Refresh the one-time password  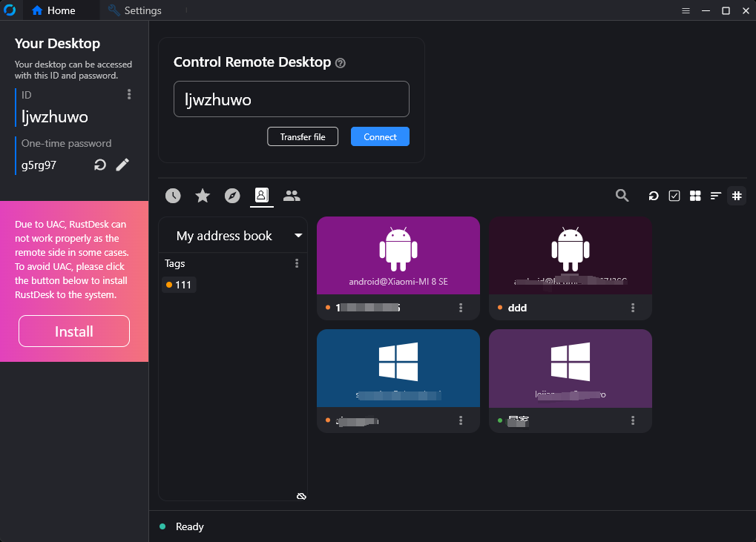100,165
